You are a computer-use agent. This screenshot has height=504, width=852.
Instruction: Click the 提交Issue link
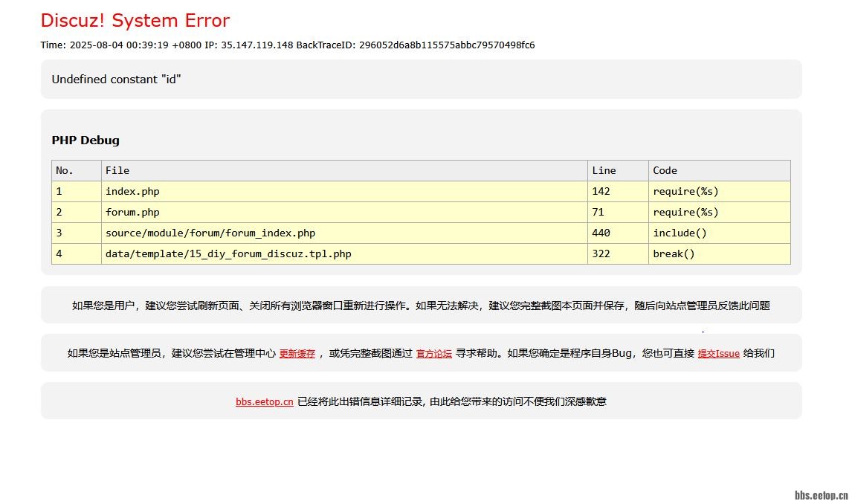[x=718, y=354]
